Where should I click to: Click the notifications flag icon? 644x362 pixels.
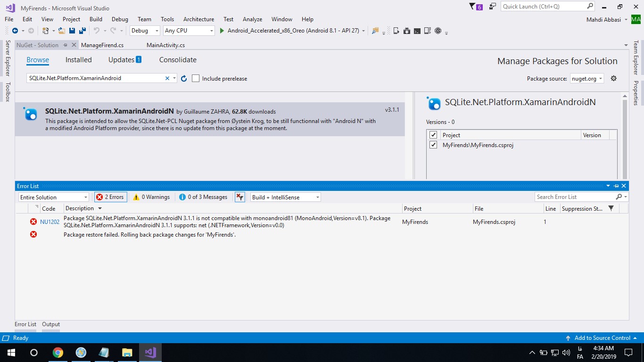473,7
